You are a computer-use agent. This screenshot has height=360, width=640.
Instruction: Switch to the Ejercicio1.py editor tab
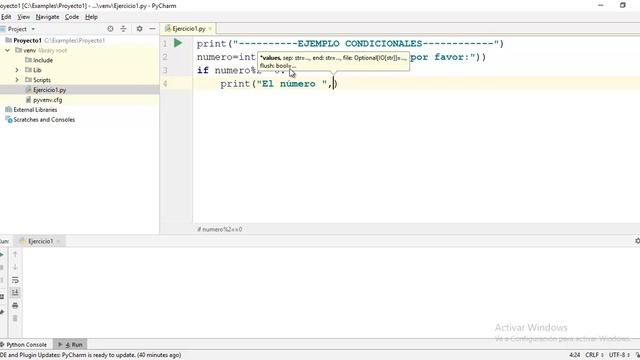pos(189,29)
